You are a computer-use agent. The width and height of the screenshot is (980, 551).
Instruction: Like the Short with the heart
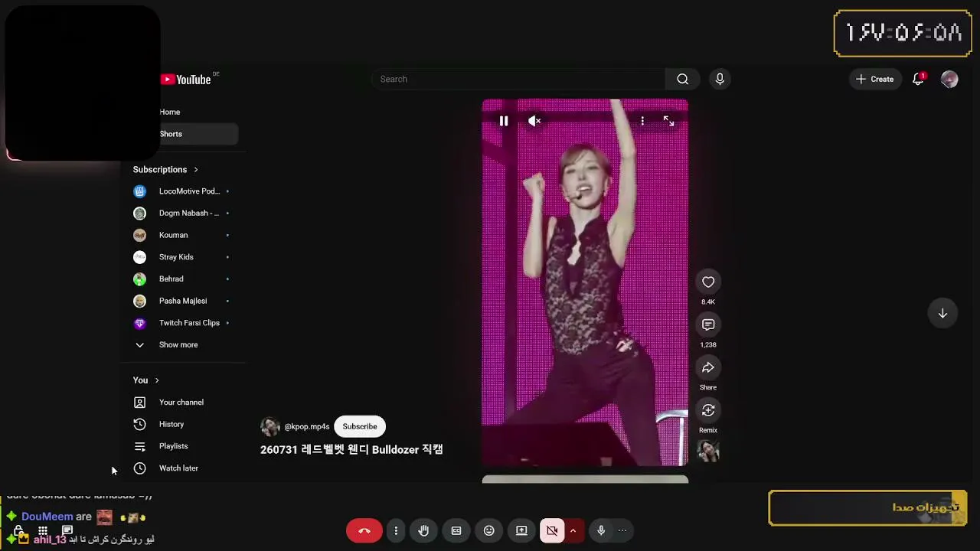coord(708,282)
